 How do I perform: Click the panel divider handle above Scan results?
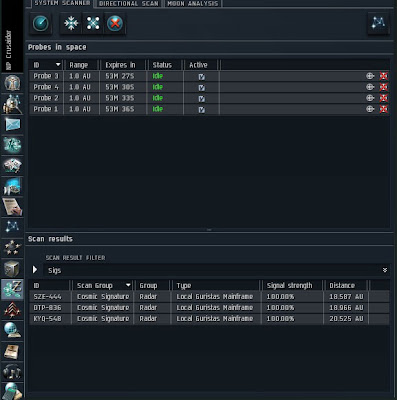pyautogui.click(x=209, y=230)
